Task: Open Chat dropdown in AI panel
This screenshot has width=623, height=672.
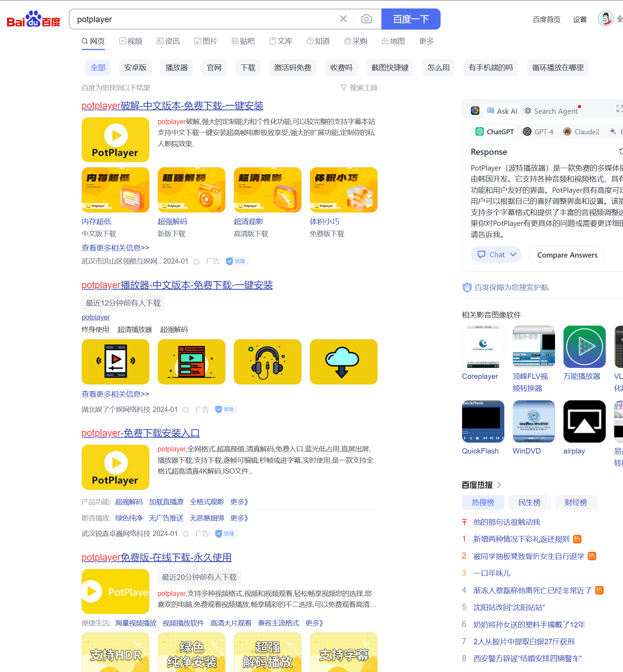Action: pyautogui.click(x=496, y=254)
